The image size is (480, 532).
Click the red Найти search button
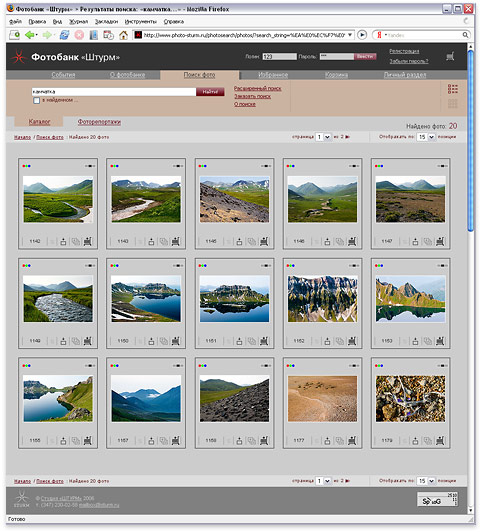coord(210,92)
